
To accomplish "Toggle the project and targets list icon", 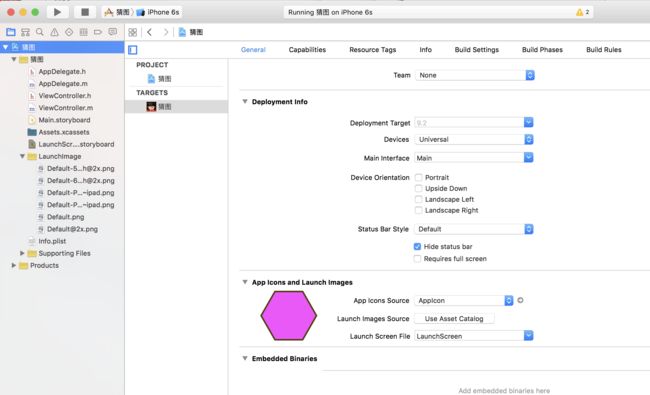I will [x=133, y=50].
